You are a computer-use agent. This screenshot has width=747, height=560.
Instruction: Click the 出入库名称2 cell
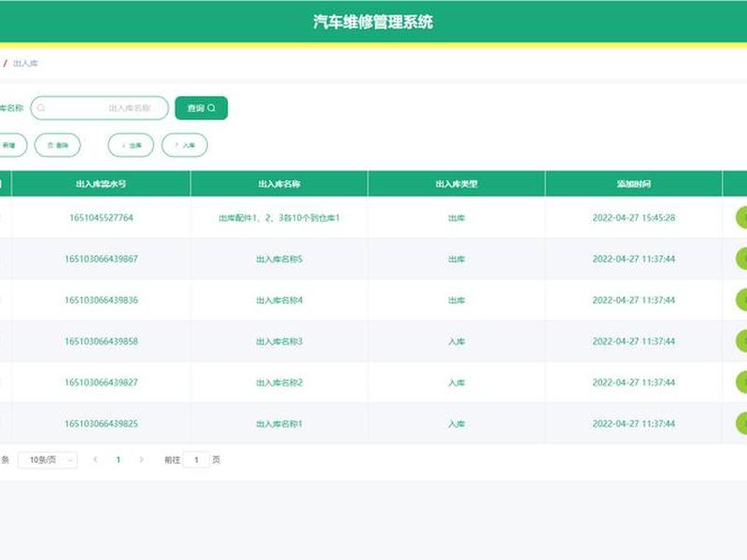279,383
